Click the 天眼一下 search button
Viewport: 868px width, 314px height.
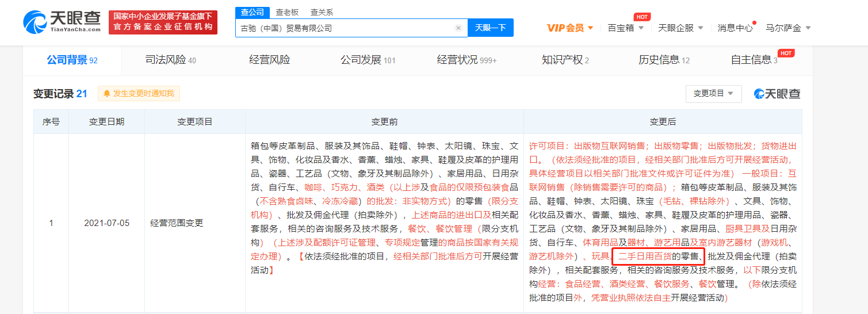pos(490,28)
